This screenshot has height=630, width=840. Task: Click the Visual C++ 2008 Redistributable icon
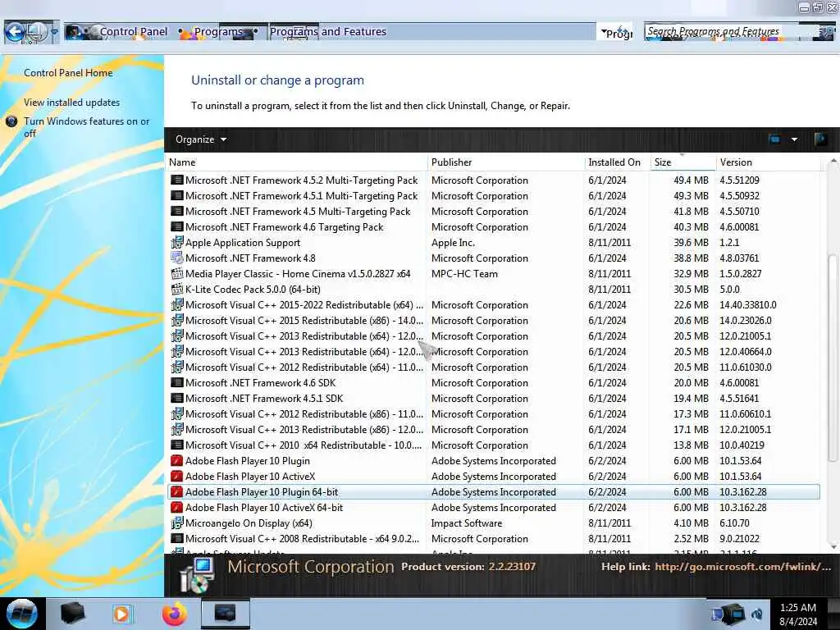[x=177, y=538]
